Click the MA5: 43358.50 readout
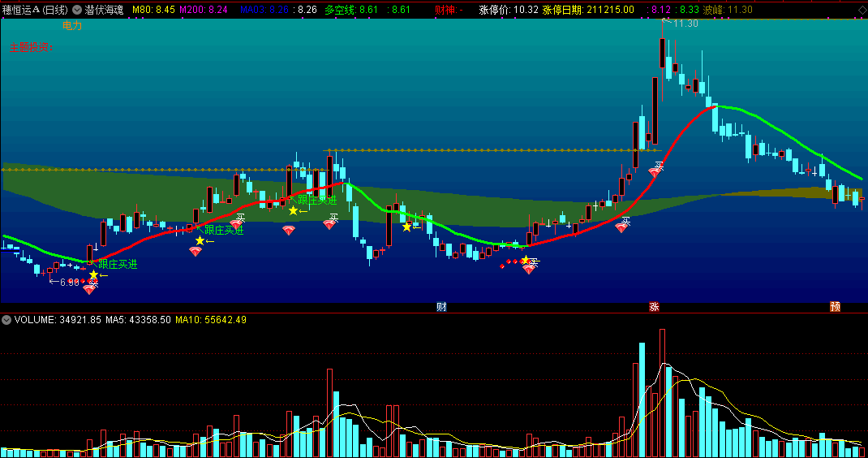Image resolution: width=868 pixels, height=458 pixels. [139, 320]
